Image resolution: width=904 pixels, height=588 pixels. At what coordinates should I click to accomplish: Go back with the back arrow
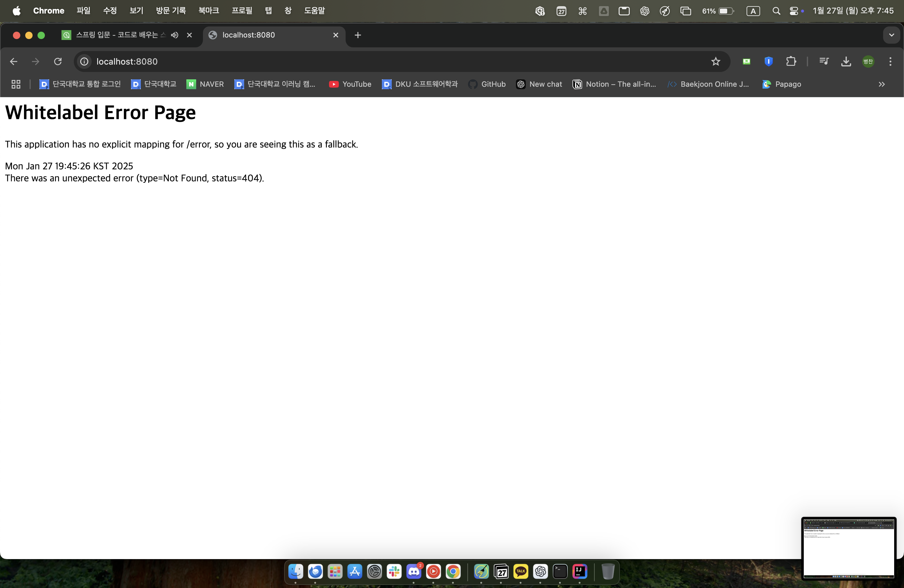[14, 62]
